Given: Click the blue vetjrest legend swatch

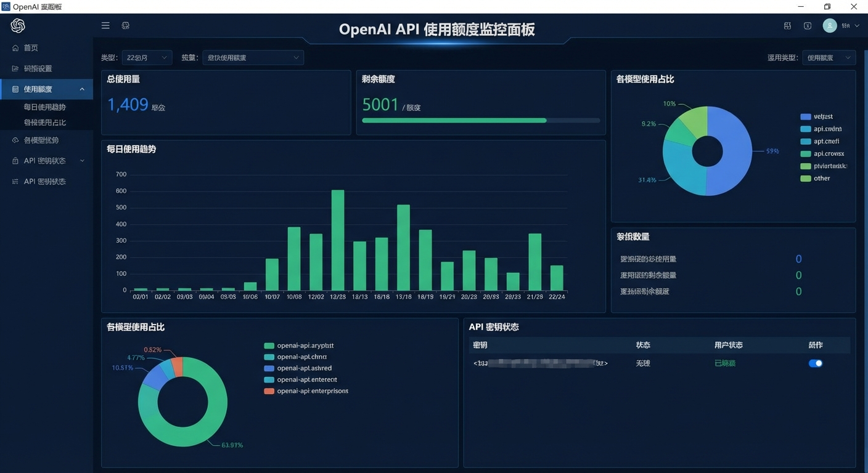Looking at the screenshot, I should coord(805,116).
